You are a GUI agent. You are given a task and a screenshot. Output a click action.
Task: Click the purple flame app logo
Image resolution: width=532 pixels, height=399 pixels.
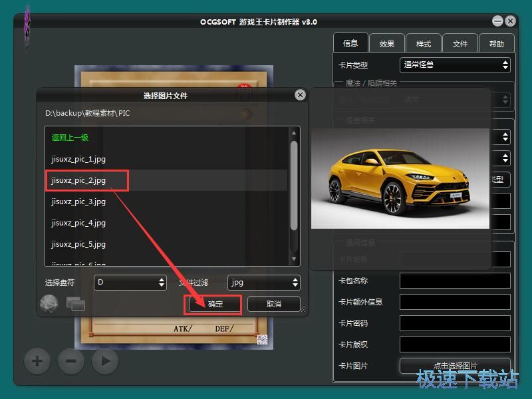[x=27, y=27]
